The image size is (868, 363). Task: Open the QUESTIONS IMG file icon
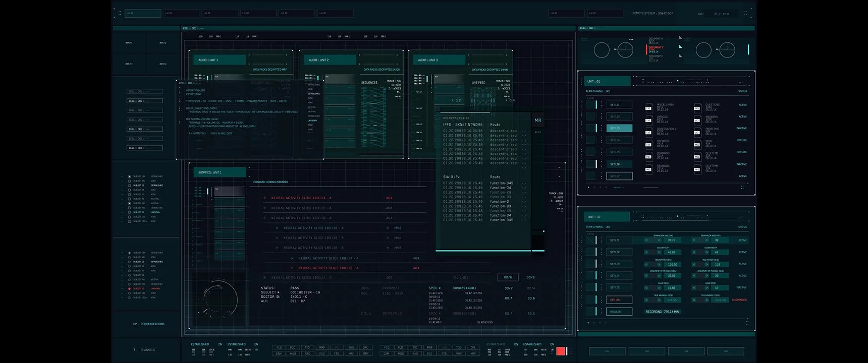click(697, 108)
